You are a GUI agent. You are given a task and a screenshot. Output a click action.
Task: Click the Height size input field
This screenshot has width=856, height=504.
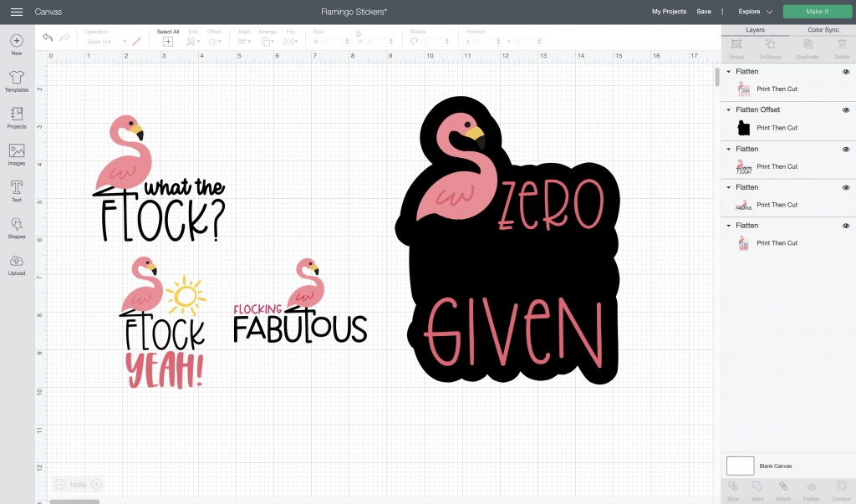point(380,42)
